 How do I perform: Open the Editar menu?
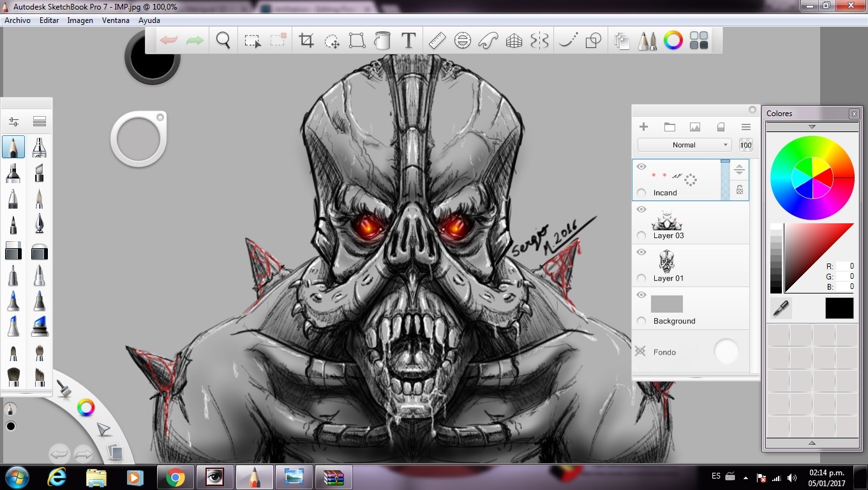(x=49, y=20)
